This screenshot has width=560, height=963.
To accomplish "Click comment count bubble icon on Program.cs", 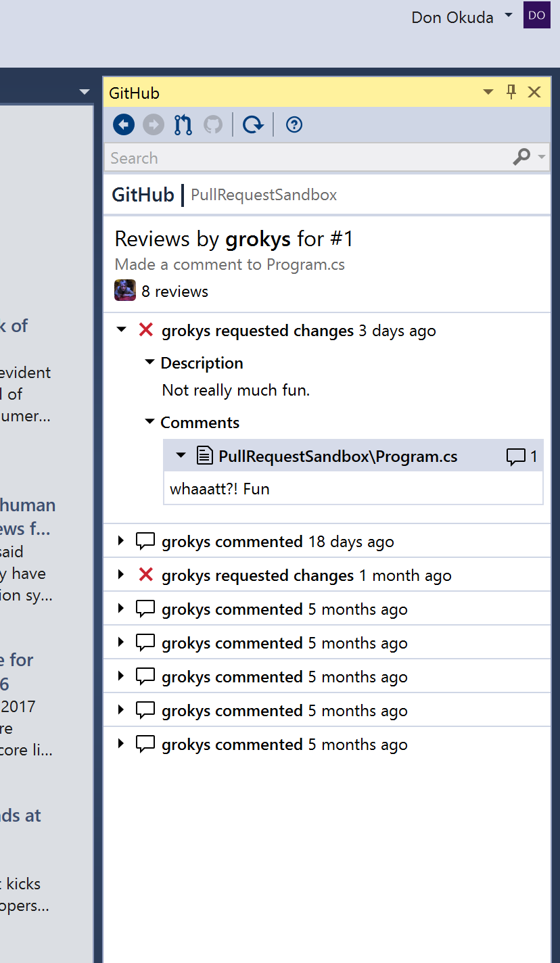I will point(516,457).
